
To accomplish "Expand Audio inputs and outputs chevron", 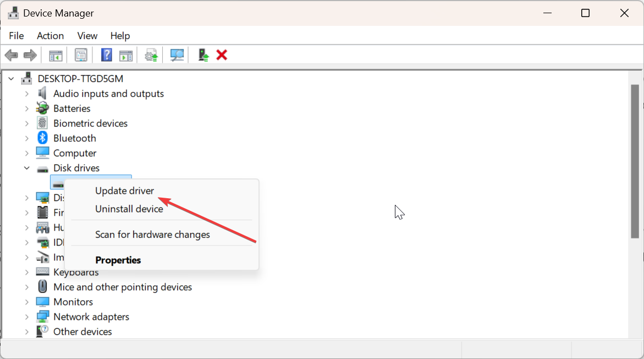I will [x=27, y=94].
